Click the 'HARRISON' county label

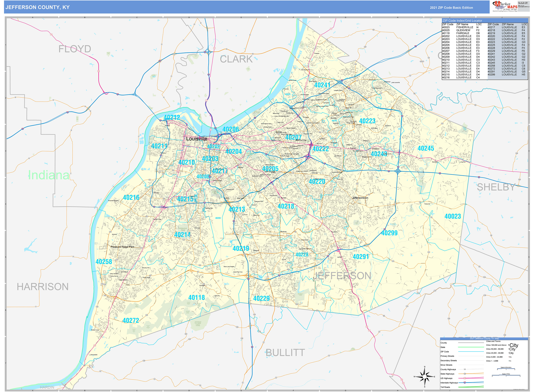(43, 287)
